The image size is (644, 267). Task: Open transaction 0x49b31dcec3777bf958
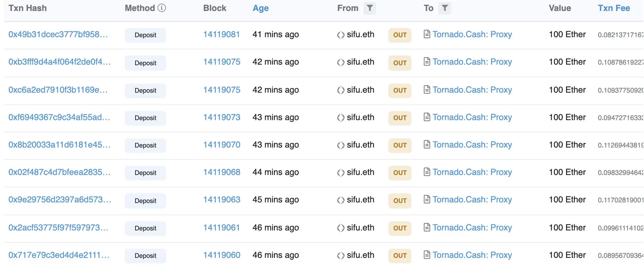point(58,34)
